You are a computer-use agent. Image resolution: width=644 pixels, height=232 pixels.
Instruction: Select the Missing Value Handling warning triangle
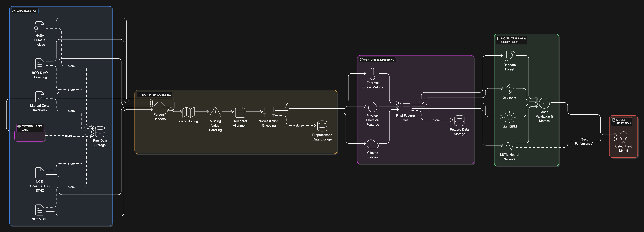[215, 112]
